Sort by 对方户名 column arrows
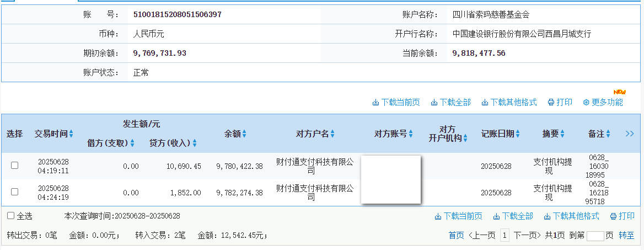 (x=332, y=134)
